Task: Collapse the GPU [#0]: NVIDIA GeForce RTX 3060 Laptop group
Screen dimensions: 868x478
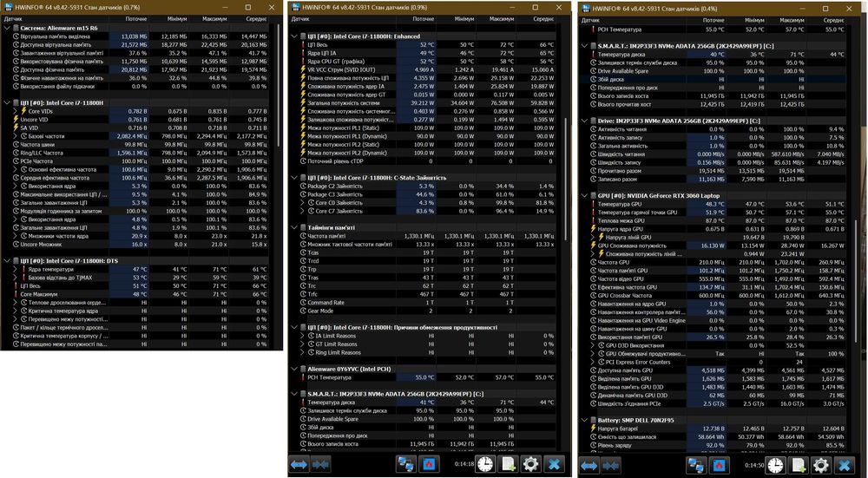Action: 584,196
